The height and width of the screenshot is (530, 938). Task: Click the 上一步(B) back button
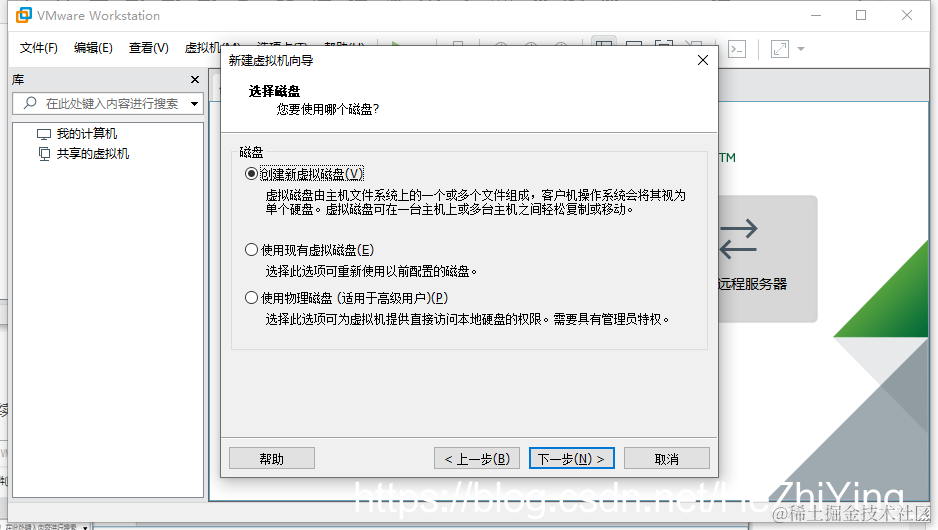pos(477,459)
